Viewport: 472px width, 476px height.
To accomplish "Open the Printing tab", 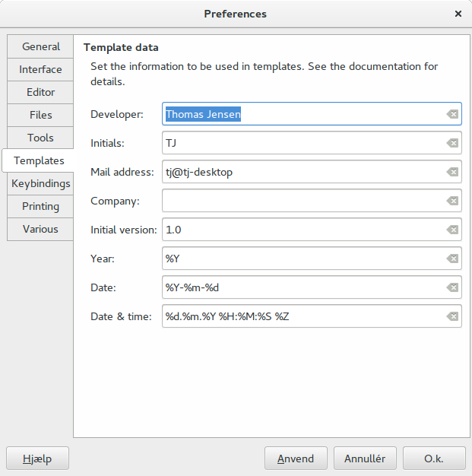I will coord(40,206).
